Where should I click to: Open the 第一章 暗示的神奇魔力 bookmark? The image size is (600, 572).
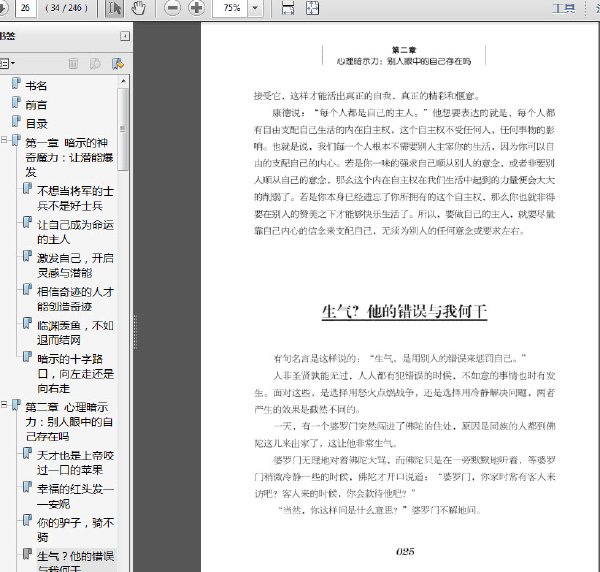(x=69, y=157)
